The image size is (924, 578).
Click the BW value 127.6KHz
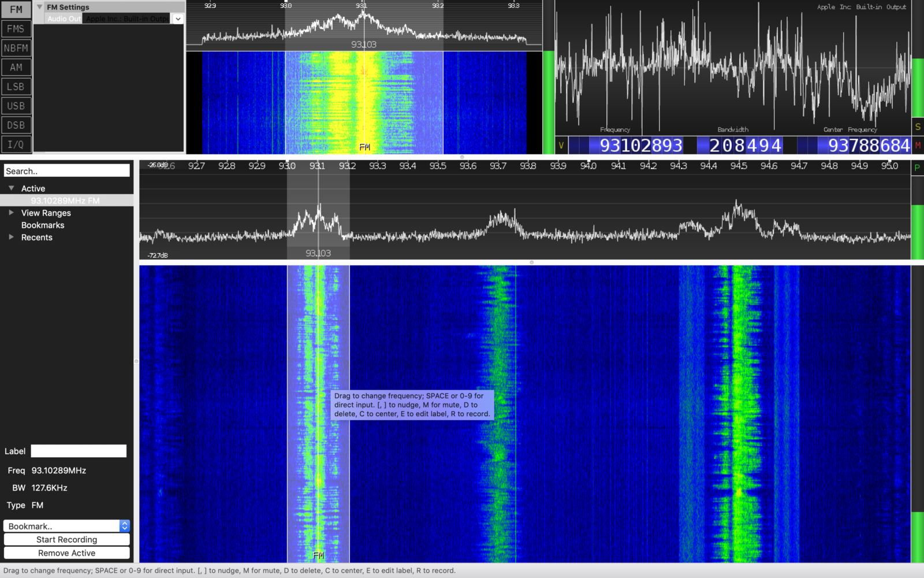pos(50,488)
